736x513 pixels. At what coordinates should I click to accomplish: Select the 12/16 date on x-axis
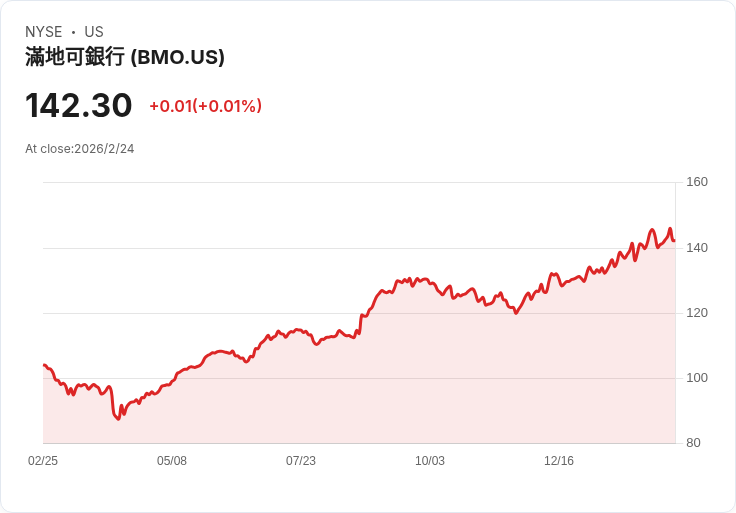[559, 461]
